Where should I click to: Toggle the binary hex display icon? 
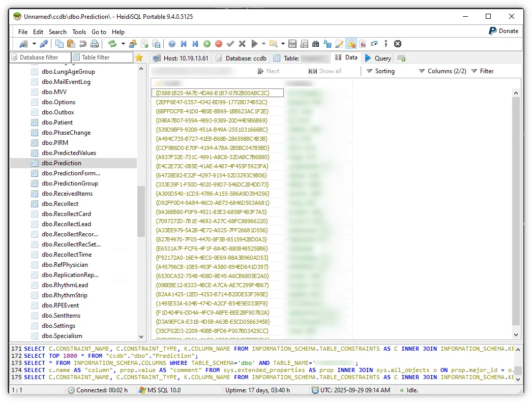pos(363,44)
